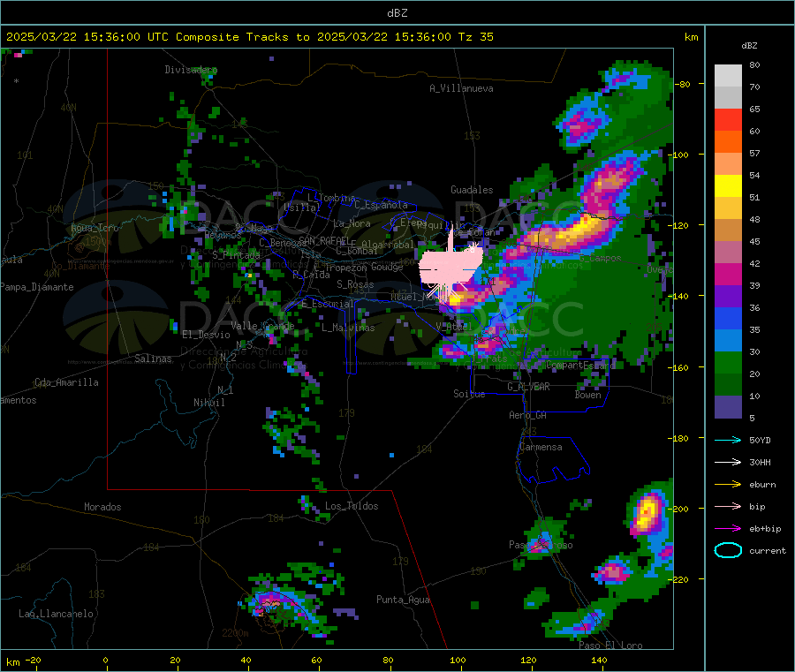Click the La_Nora map label
The height and width of the screenshot is (672, 795).
click(x=352, y=223)
